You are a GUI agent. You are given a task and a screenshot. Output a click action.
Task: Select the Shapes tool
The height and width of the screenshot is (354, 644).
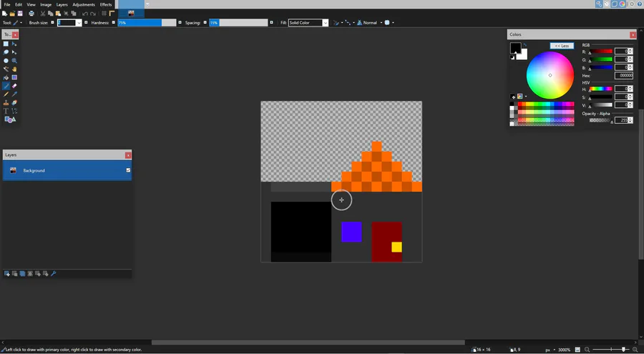point(10,119)
